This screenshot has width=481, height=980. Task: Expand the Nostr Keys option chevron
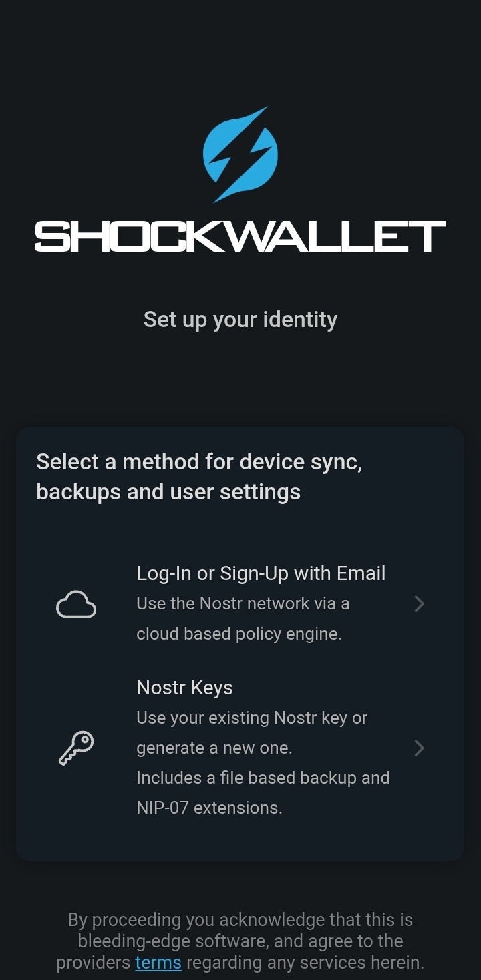[419, 748]
